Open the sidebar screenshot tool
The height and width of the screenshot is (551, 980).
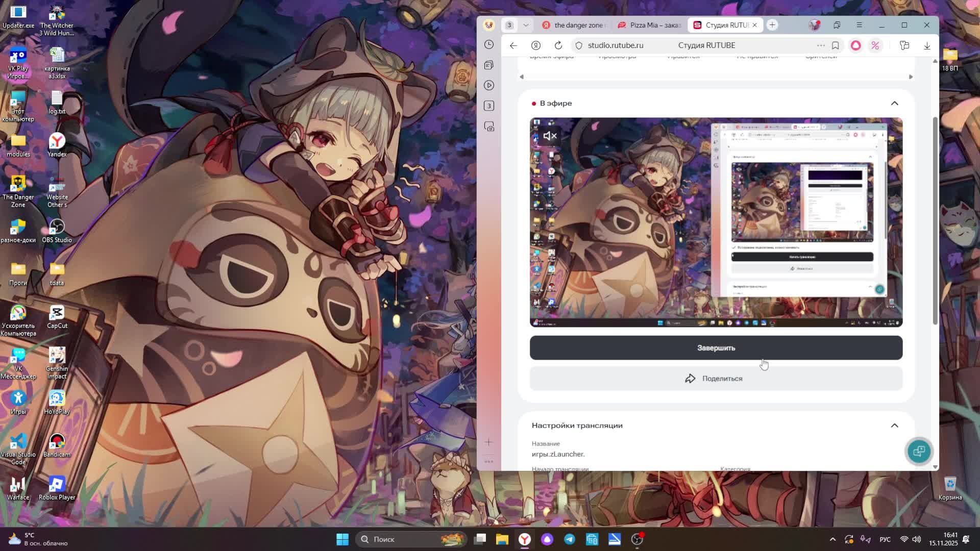click(x=489, y=127)
